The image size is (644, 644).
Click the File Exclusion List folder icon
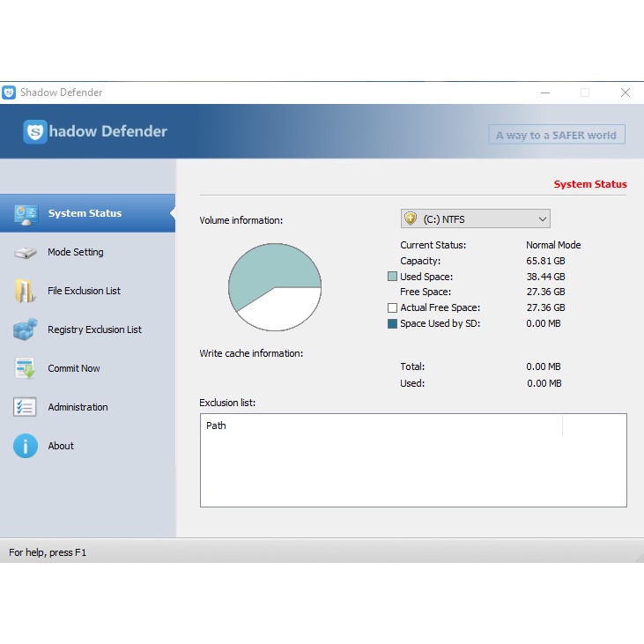point(25,292)
